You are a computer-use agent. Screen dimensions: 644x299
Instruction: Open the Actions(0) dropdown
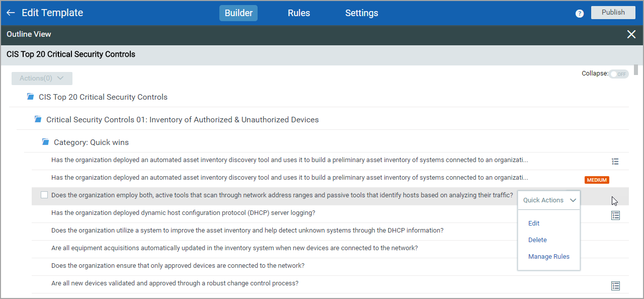[x=42, y=78]
